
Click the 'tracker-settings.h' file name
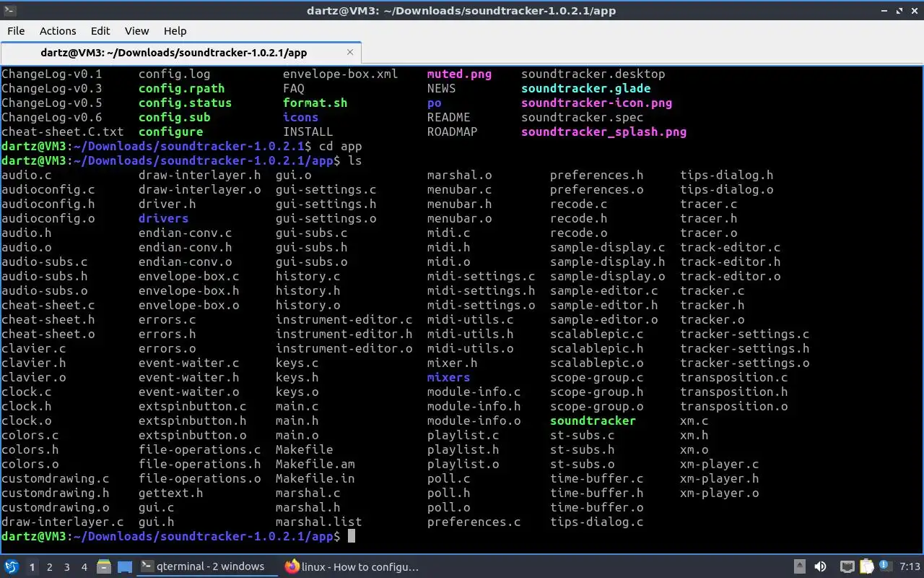coord(745,348)
